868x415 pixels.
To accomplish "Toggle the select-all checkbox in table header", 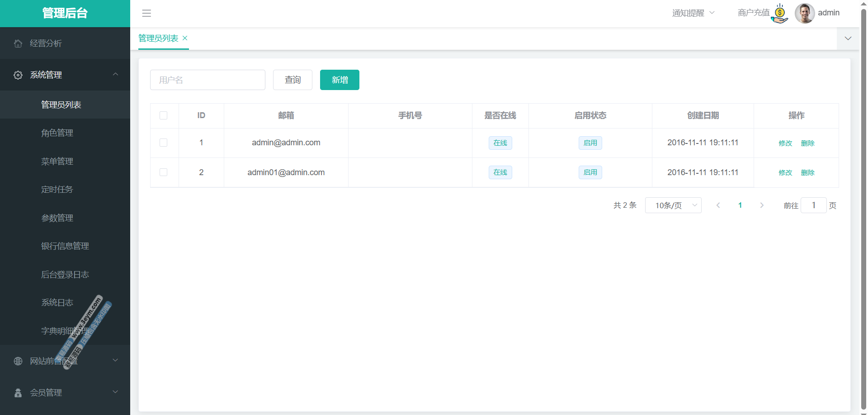I will tap(164, 116).
